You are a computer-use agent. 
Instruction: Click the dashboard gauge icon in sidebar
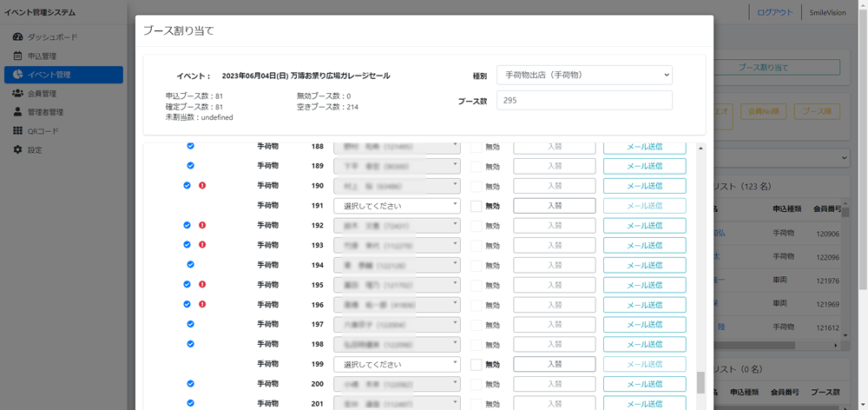pos(17,37)
